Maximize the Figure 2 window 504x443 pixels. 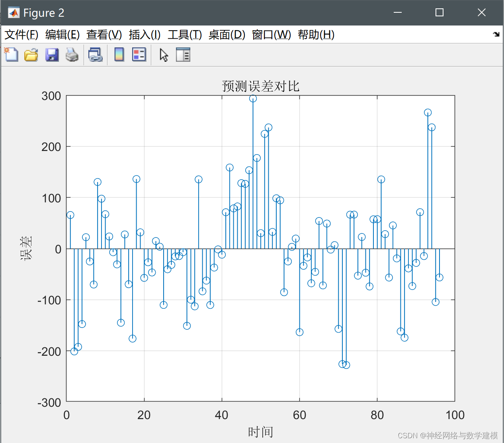pyautogui.click(x=439, y=13)
